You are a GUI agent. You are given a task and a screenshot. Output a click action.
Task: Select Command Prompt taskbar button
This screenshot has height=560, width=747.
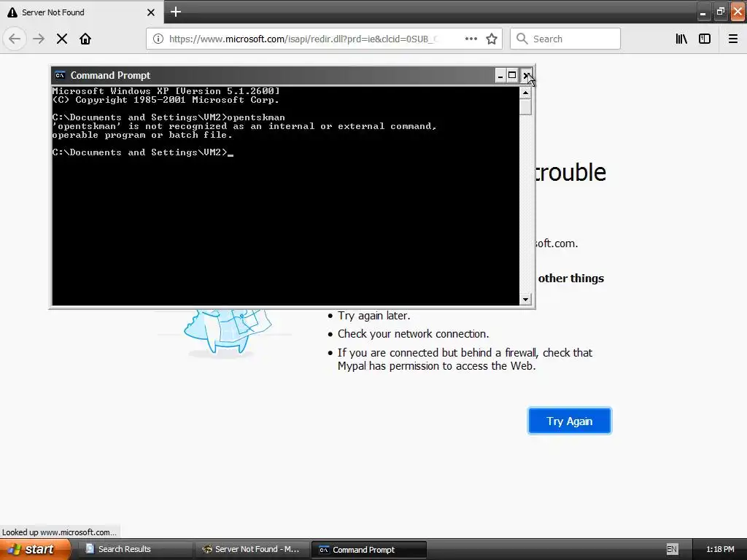pos(368,550)
